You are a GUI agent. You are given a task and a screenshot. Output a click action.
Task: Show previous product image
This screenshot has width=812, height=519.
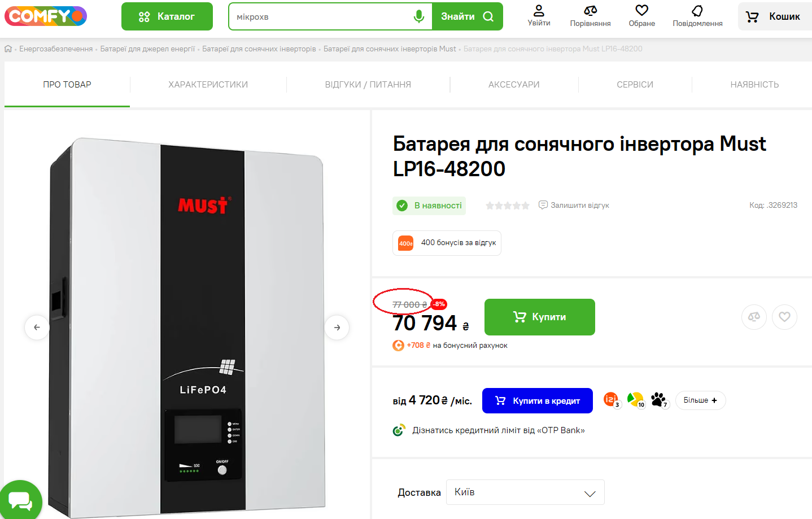pos(37,328)
